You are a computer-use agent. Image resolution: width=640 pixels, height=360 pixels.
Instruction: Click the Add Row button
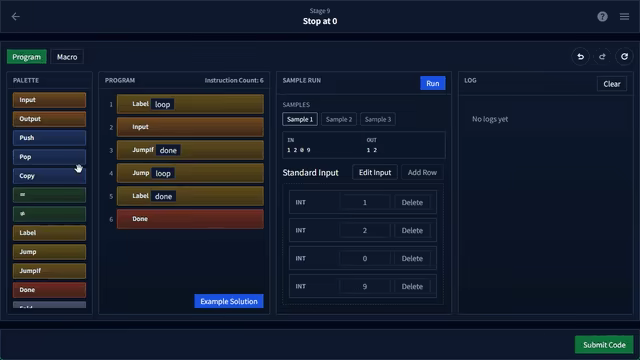point(422,173)
